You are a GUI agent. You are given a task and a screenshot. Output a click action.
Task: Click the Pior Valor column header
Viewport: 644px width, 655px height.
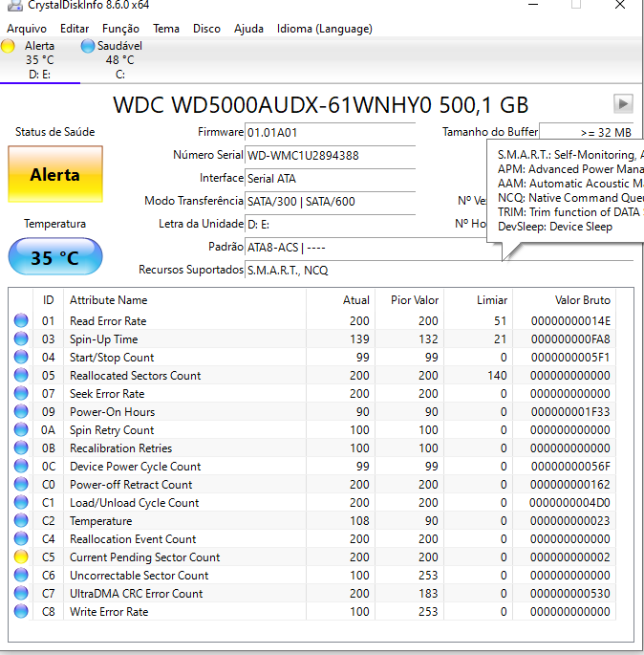[410, 300]
